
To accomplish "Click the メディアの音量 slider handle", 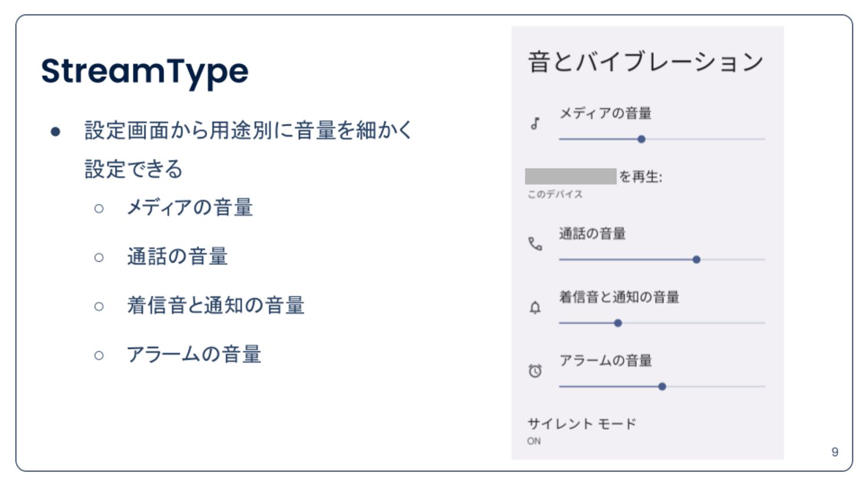I will tap(641, 139).
